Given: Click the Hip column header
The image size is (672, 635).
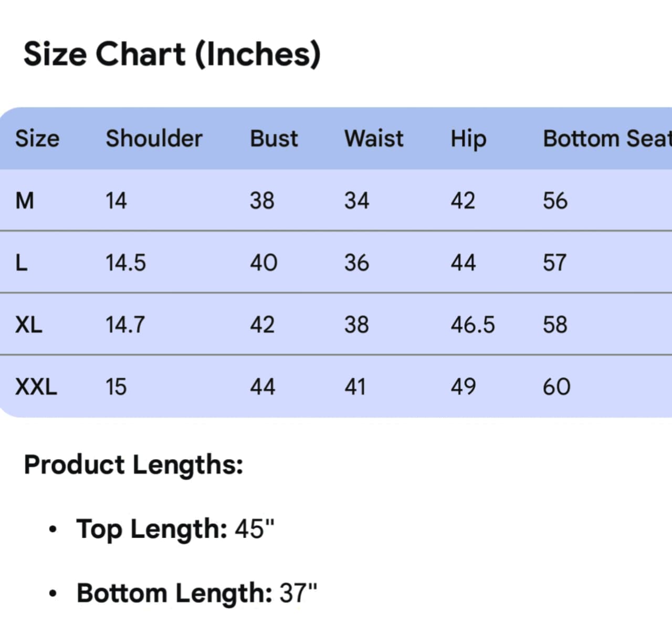Looking at the screenshot, I should (468, 139).
